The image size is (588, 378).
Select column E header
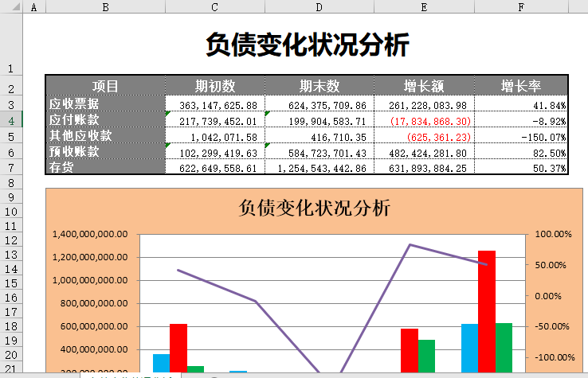(x=423, y=6)
